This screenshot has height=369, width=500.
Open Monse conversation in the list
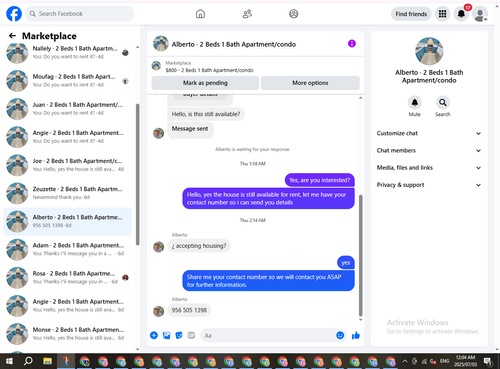[x=68, y=334]
